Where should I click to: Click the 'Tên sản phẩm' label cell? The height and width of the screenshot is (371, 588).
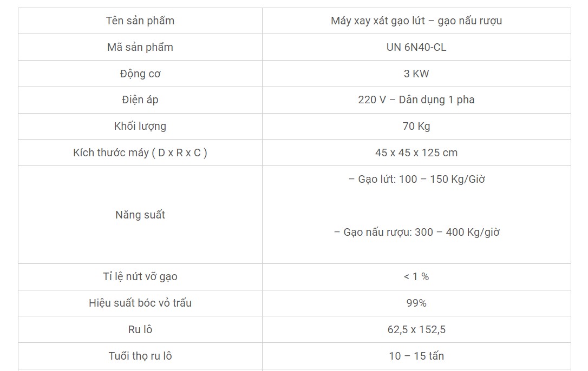point(140,21)
